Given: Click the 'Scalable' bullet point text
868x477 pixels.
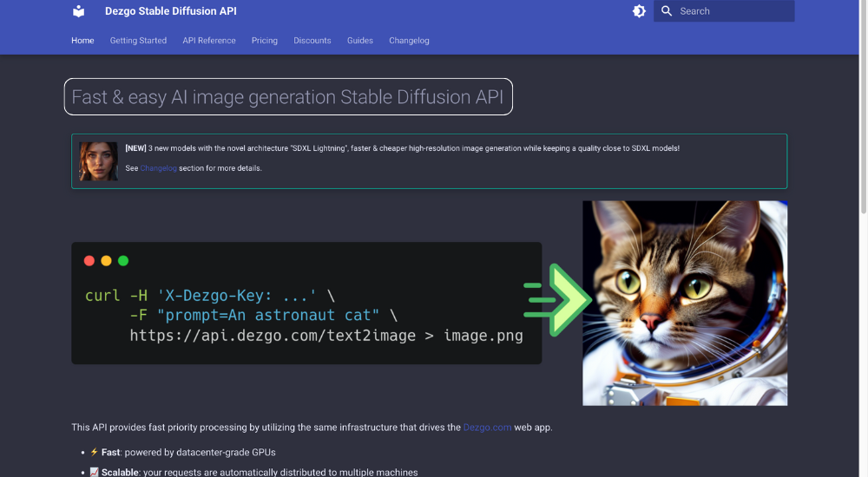Looking at the screenshot, I should coord(120,472).
